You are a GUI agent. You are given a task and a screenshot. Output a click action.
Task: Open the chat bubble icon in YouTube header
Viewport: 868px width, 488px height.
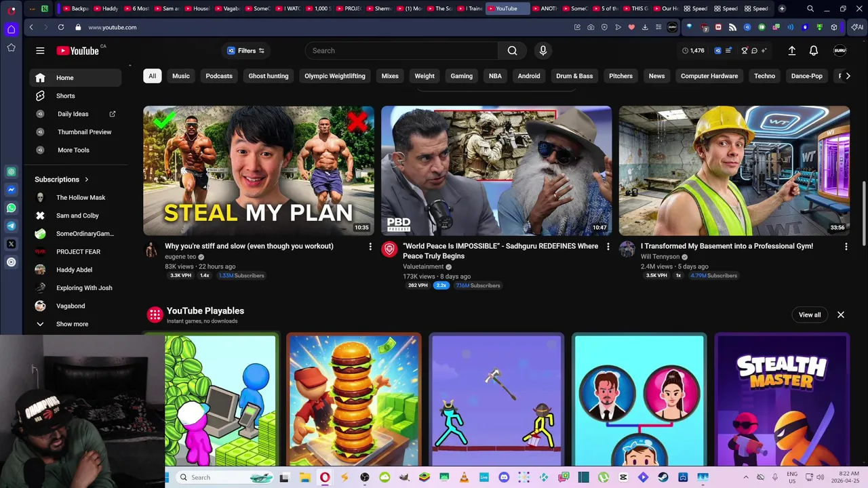pyautogui.click(x=754, y=50)
